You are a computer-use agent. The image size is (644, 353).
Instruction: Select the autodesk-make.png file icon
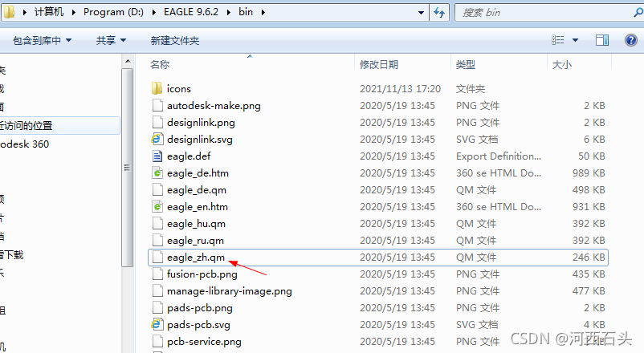click(157, 105)
